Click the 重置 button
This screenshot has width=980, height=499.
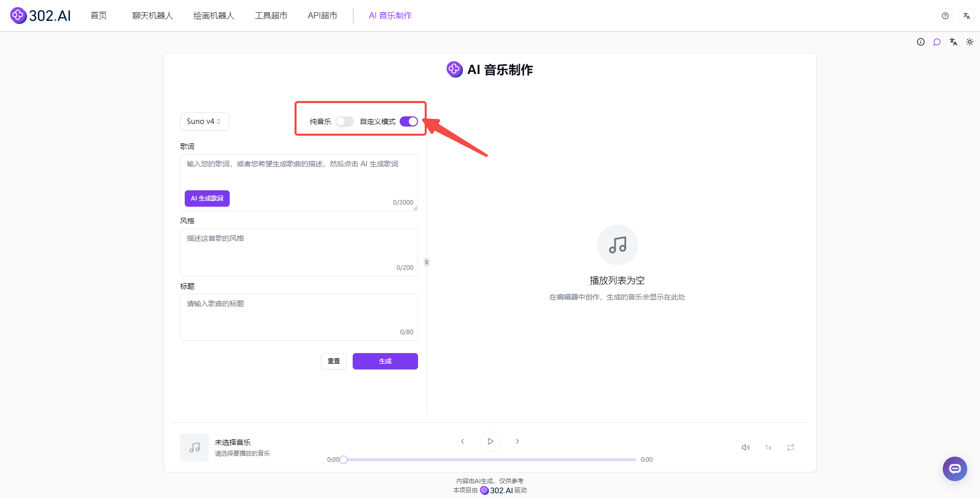(x=334, y=361)
